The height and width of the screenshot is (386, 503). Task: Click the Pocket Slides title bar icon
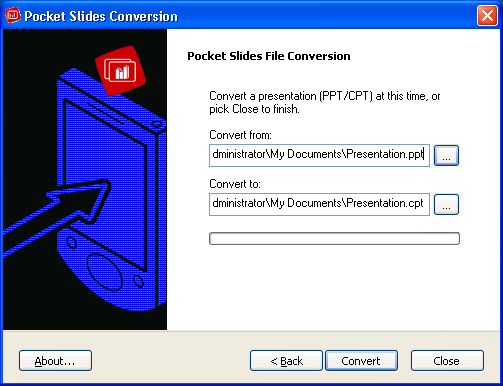pyautogui.click(x=13, y=15)
